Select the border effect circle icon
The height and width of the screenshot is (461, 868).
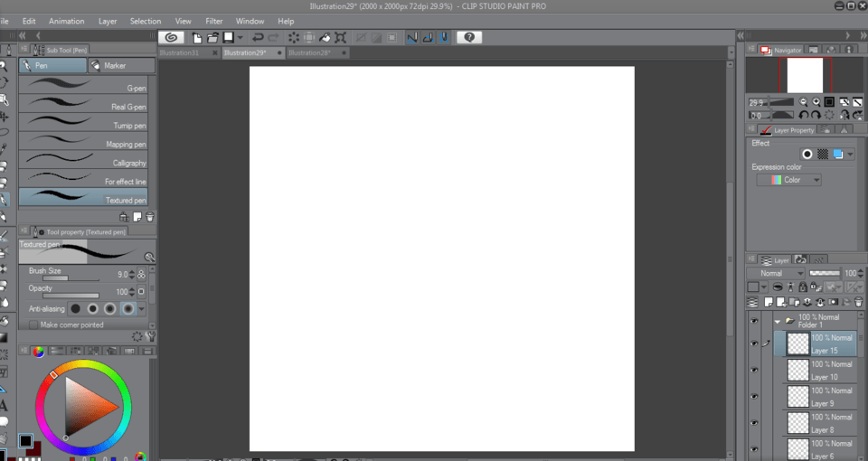click(807, 155)
